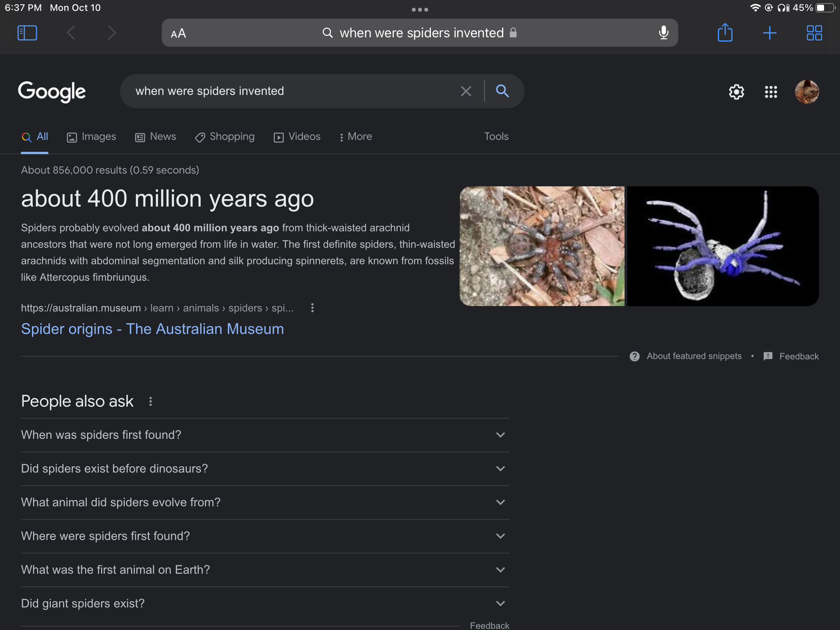The image size is (840, 630).
Task: Expand "Where were spiders first found?"
Action: tap(265, 536)
